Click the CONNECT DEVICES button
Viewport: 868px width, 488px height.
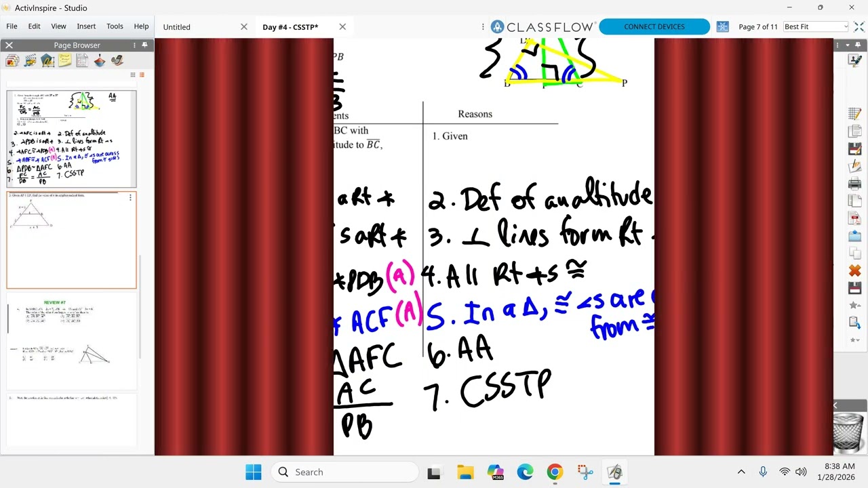coord(654,27)
